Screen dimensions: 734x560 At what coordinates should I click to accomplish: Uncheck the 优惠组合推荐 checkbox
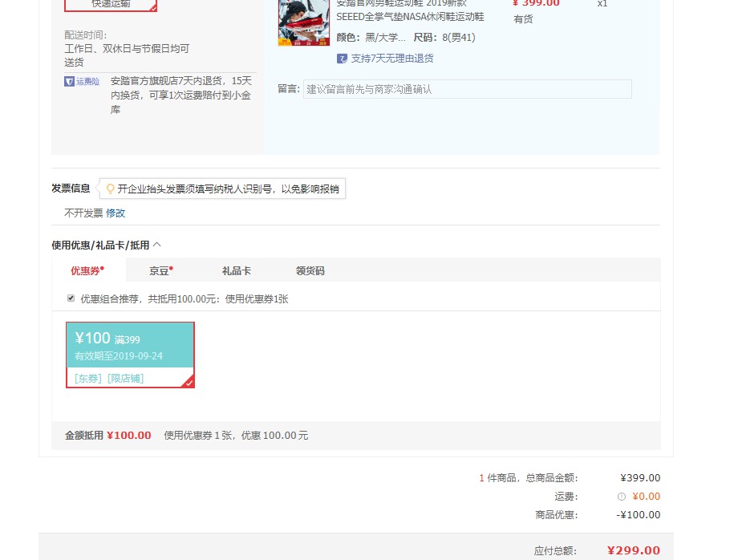[x=71, y=298]
